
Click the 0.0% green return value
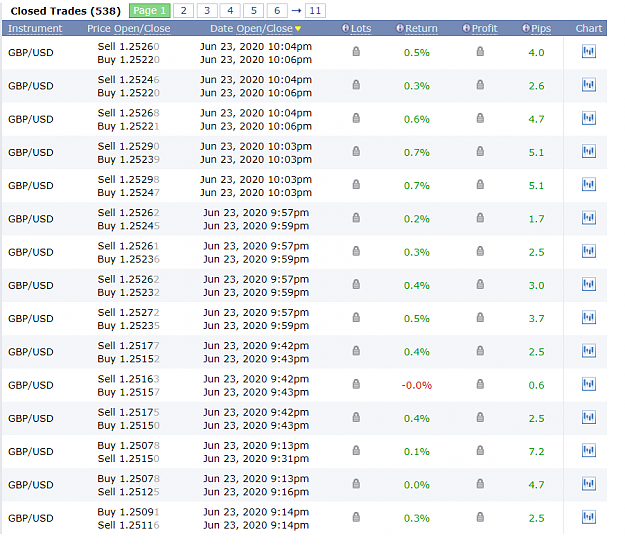click(x=417, y=485)
